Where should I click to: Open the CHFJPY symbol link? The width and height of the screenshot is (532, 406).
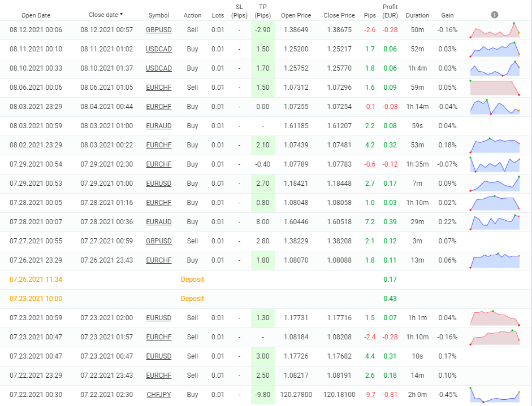tap(158, 395)
